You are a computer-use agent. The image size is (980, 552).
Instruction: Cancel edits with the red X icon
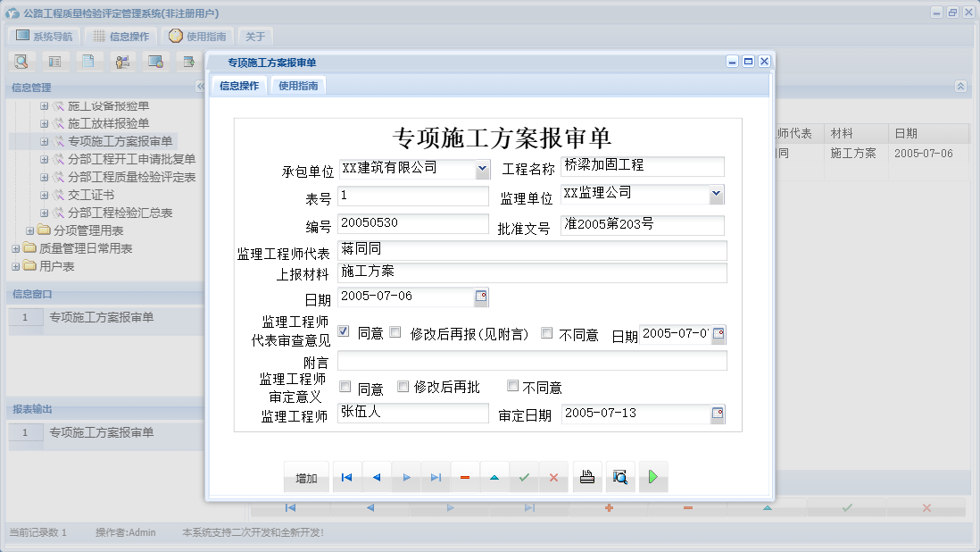(x=553, y=476)
